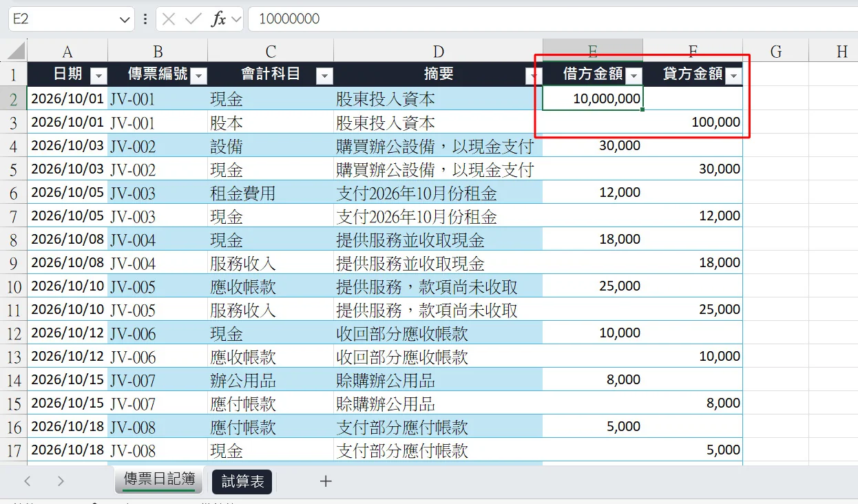Image resolution: width=858 pixels, height=504 pixels.
Task: Open the 摘要 filter dropdown
Action: pos(533,75)
